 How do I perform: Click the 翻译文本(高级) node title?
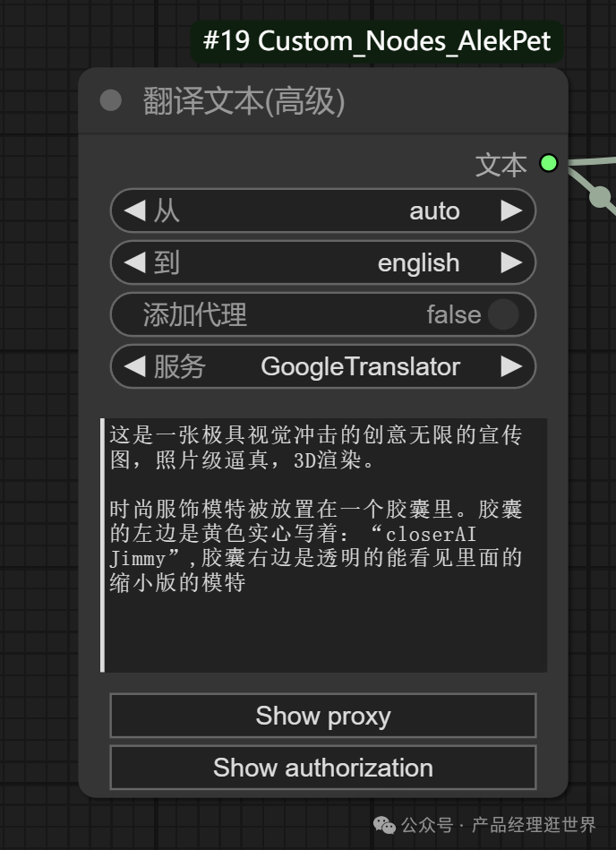point(244,101)
